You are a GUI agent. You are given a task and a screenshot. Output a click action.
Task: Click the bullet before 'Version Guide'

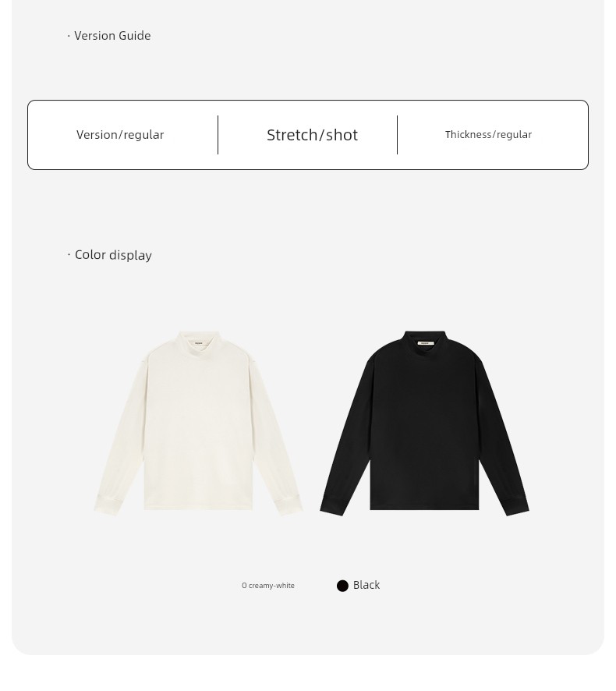point(69,36)
